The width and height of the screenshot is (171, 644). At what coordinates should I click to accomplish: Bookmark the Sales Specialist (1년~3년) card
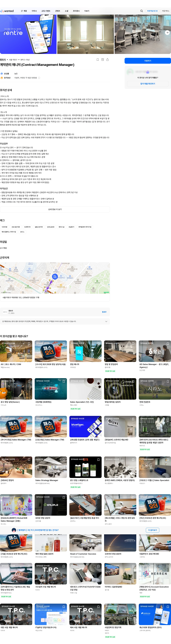coord(98,381)
